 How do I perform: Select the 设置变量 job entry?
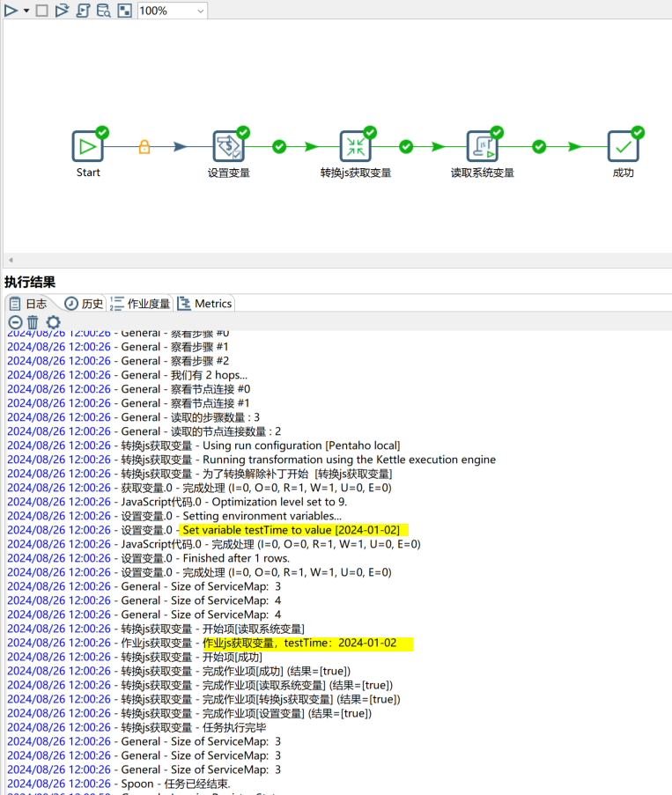pyautogui.click(x=229, y=146)
